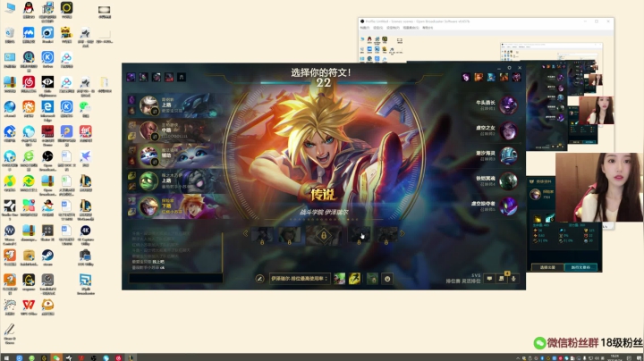
Task: Switch to WeChat in the taskbar
Action: pos(56,357)
